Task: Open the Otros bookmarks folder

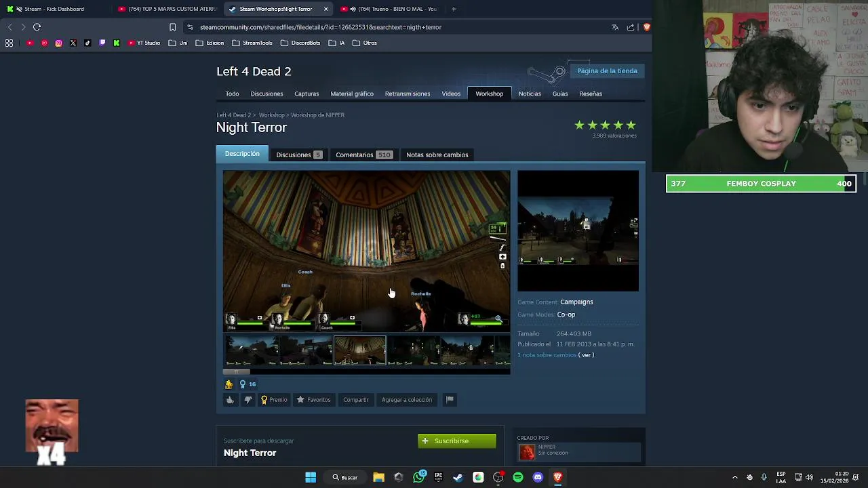Action: pos(365,43)
